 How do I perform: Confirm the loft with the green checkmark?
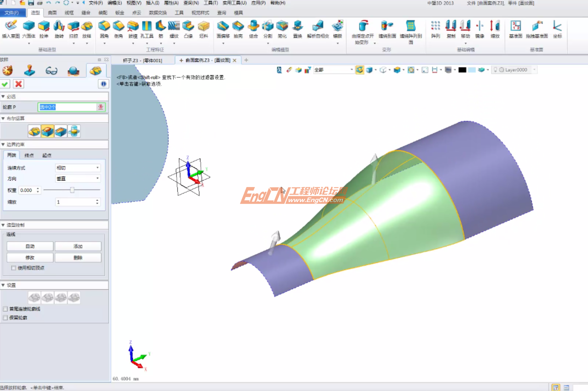point(5,84)
